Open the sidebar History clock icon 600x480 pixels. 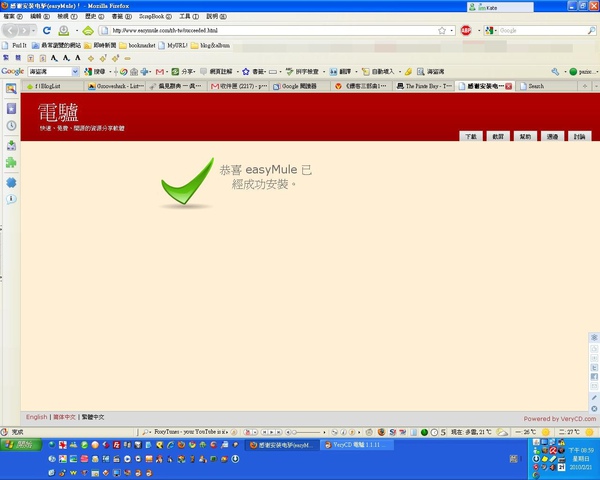(x=11, y=126)
